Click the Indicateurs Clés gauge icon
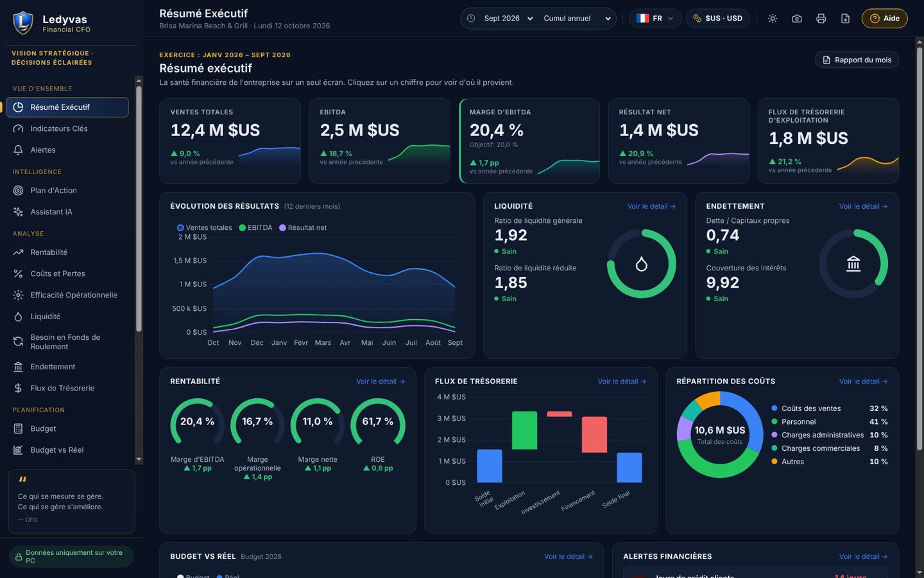This screenshot has width=924, height=578. 18,128
